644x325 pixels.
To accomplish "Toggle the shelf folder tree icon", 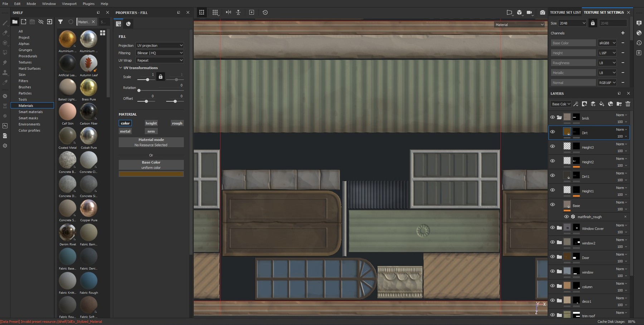I will tap(15, 22).
